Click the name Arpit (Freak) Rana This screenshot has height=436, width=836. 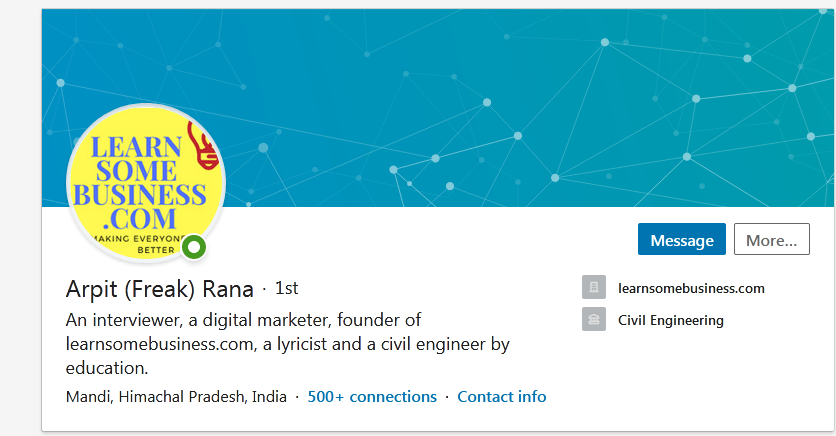(159, 289)
